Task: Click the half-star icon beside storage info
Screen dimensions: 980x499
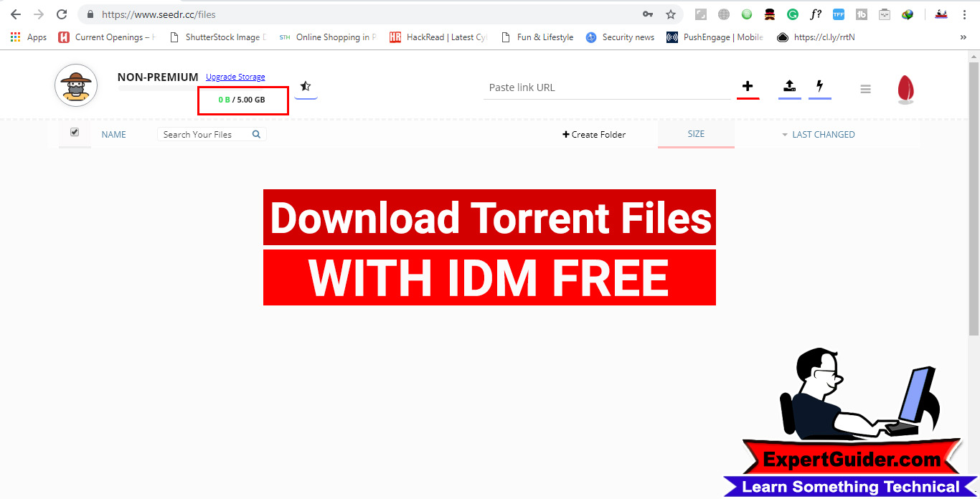Action: coord(306,86)
